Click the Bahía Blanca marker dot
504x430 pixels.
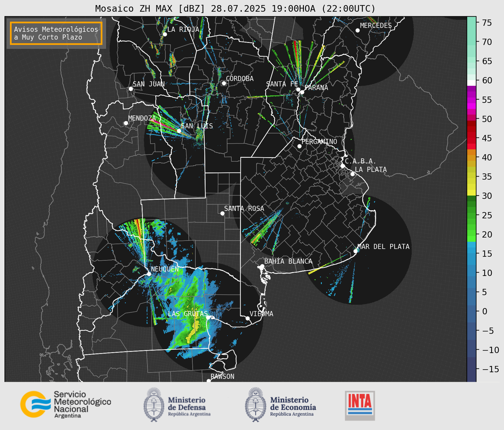tap(262, 266)
